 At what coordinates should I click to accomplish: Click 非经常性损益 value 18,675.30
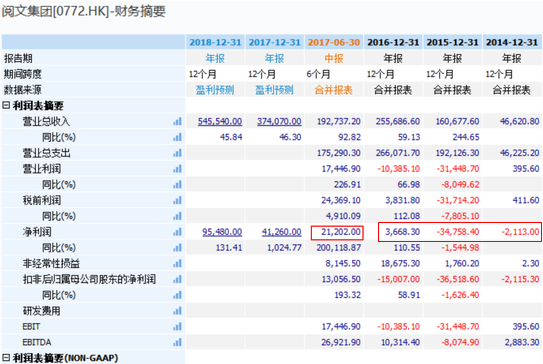pos(400,264)
